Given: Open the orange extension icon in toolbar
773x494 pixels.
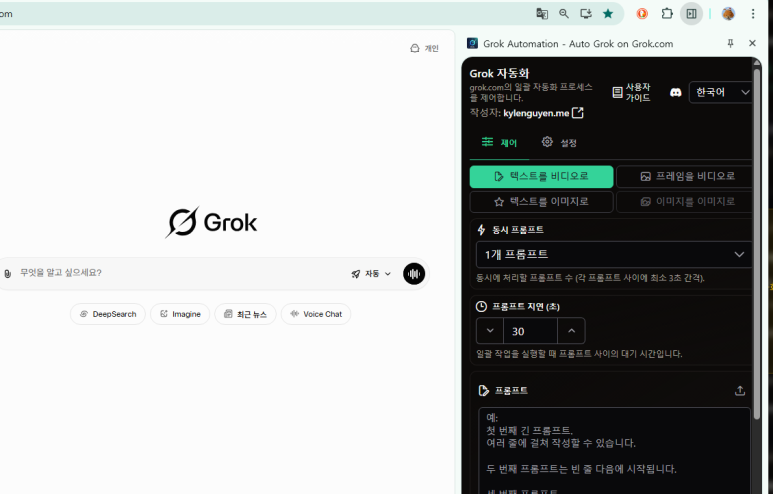Looking at the screenshot, I should pyautogui.click(x=642, y=14).
